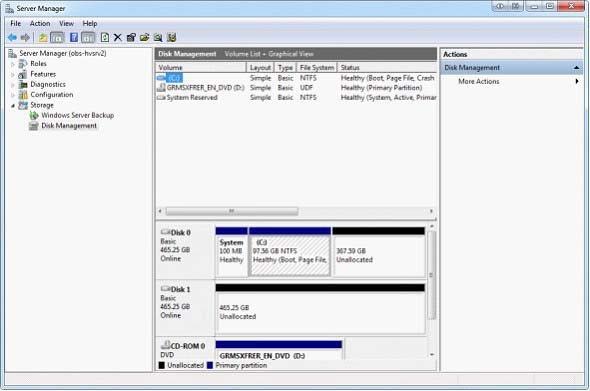590x391 pixels.
Task: Select Disk 1 465.25 GB unallocated space
Action: (320, 309)
